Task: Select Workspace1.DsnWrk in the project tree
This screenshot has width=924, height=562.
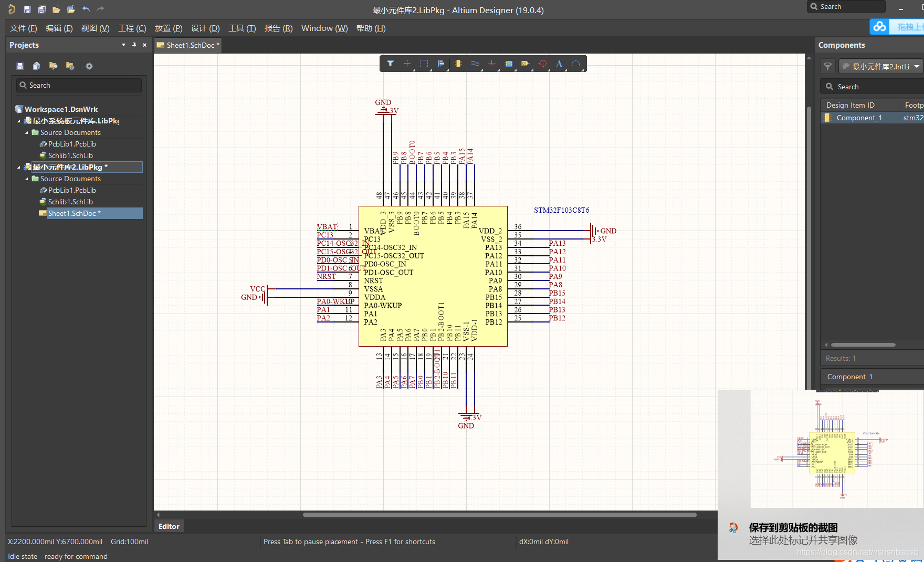Action: [x=61, y=109]
